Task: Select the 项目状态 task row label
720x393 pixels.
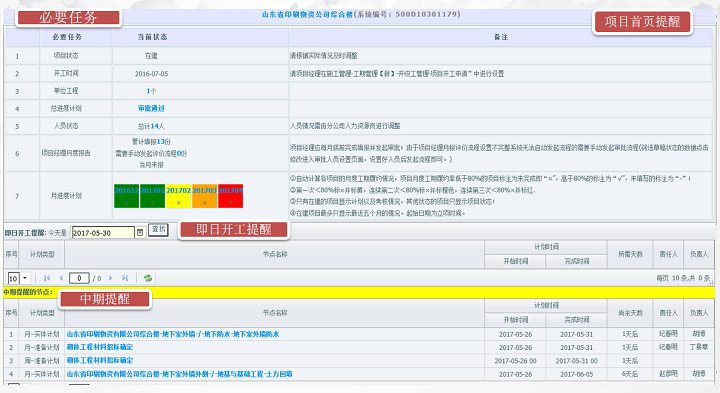Action: pos(66,56)
